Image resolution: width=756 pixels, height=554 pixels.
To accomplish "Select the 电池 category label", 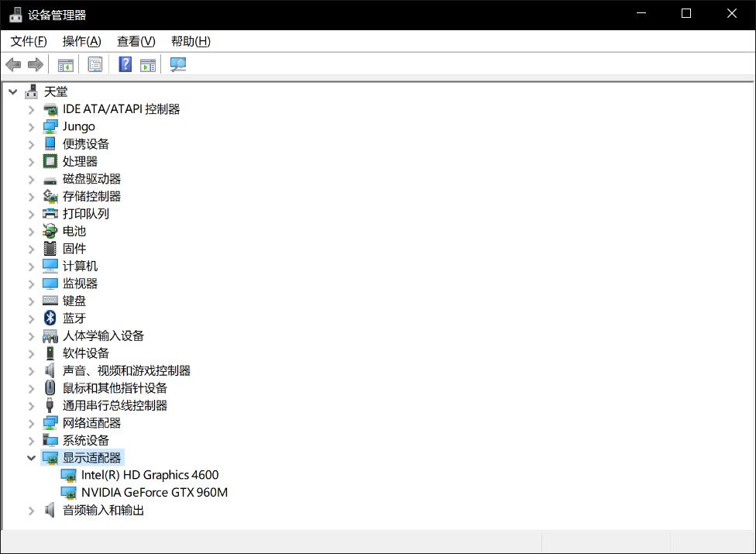I will tap(74, 231).
